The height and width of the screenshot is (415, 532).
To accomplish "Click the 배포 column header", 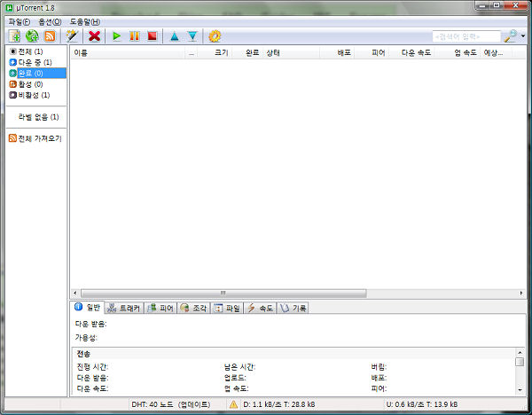I will (337, 53).
